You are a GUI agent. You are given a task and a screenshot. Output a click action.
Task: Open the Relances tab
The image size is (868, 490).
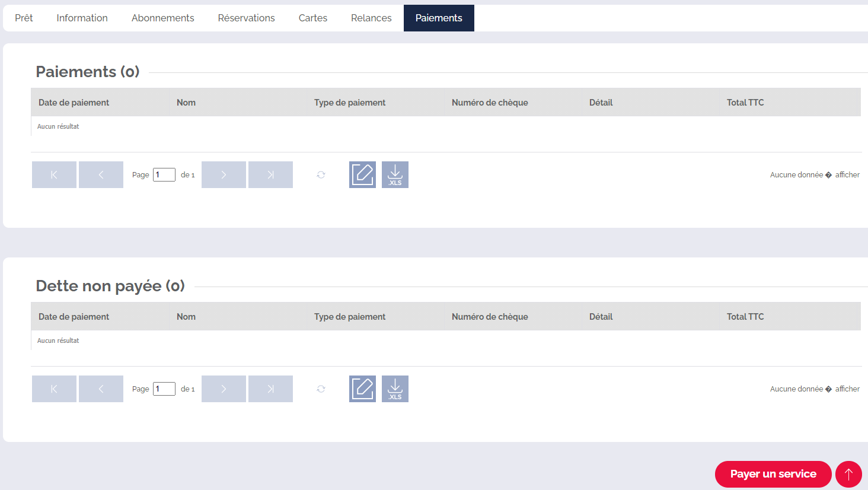371,18
